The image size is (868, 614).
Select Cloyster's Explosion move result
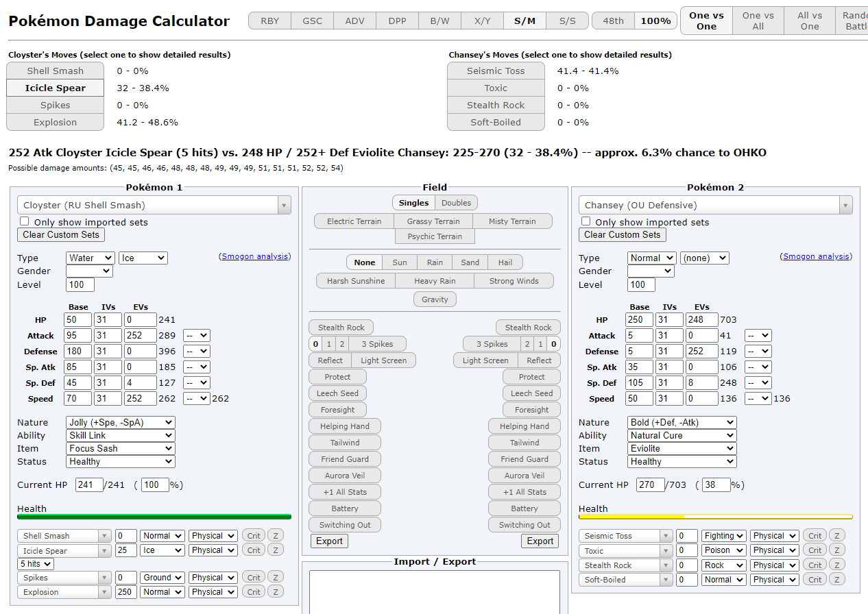(x=56, y=122)
